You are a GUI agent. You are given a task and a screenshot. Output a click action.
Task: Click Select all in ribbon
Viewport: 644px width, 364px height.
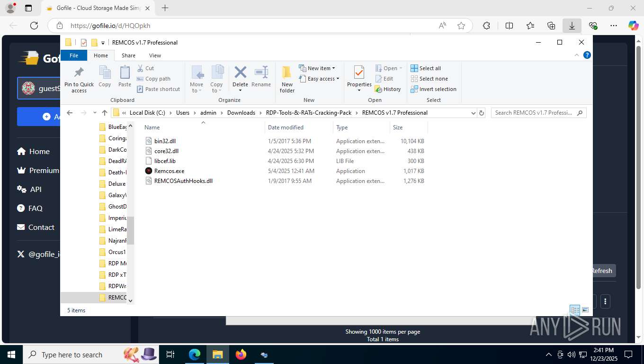click(426, 68)
